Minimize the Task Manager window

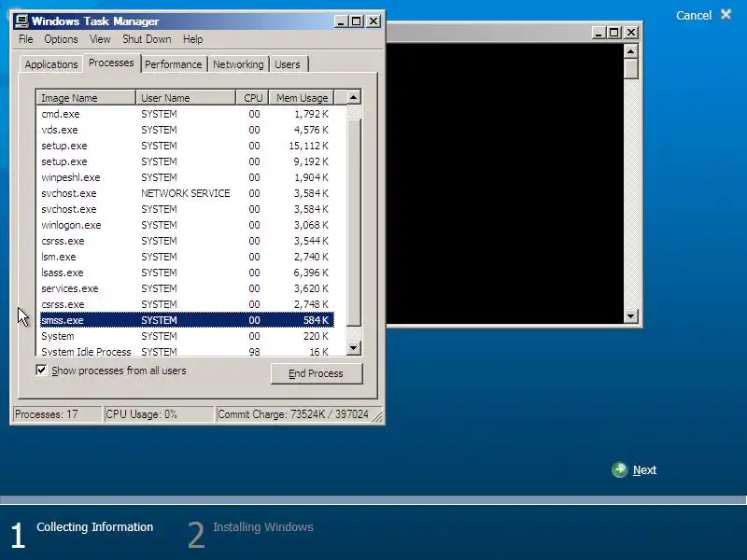(341, 21)
